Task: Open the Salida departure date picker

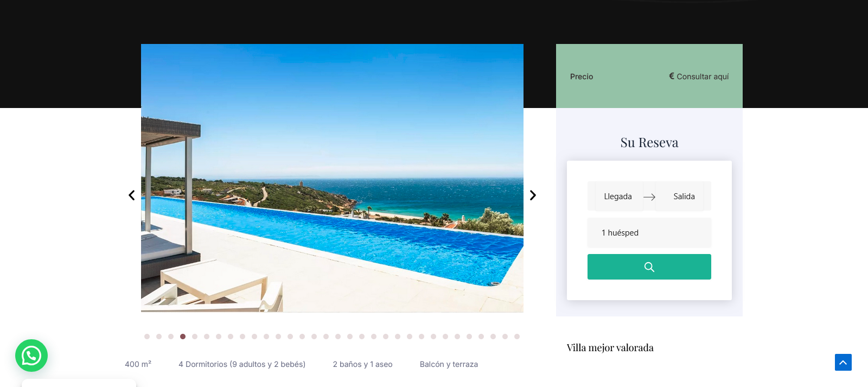Action: point(684,196)
